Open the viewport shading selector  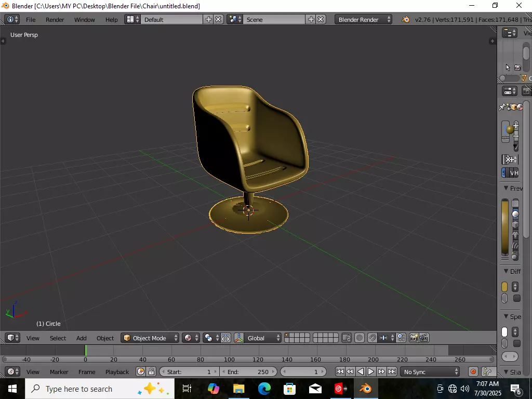tap(191, 338)
